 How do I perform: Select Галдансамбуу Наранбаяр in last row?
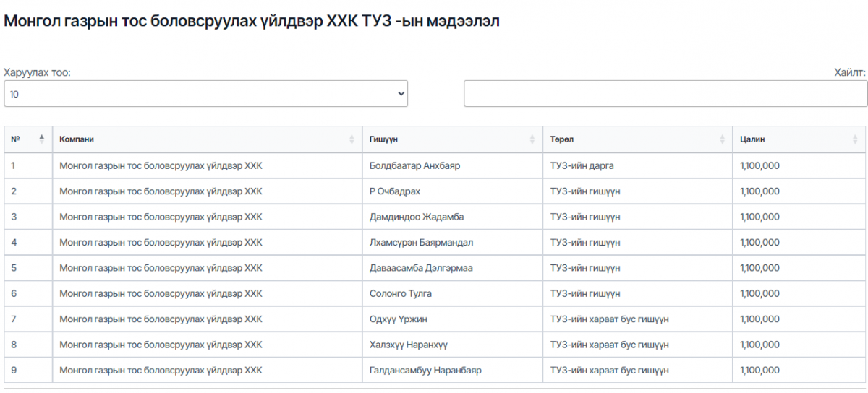425,371
